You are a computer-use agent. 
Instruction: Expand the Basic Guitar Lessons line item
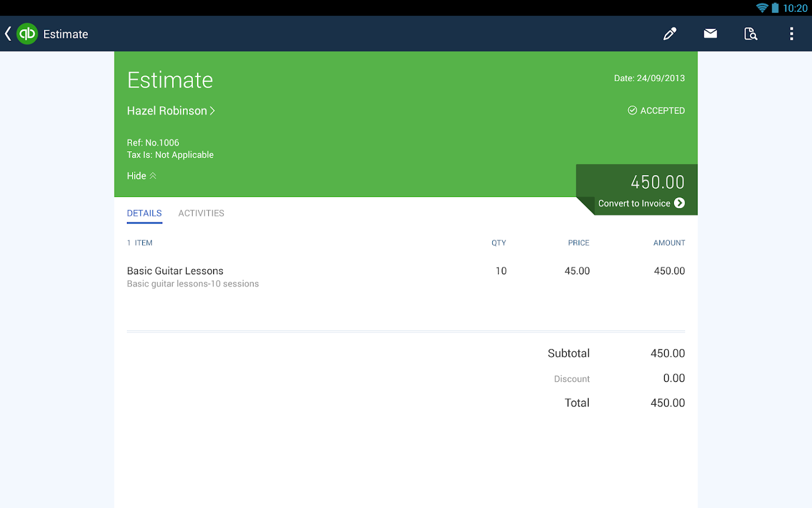(175, 270)
